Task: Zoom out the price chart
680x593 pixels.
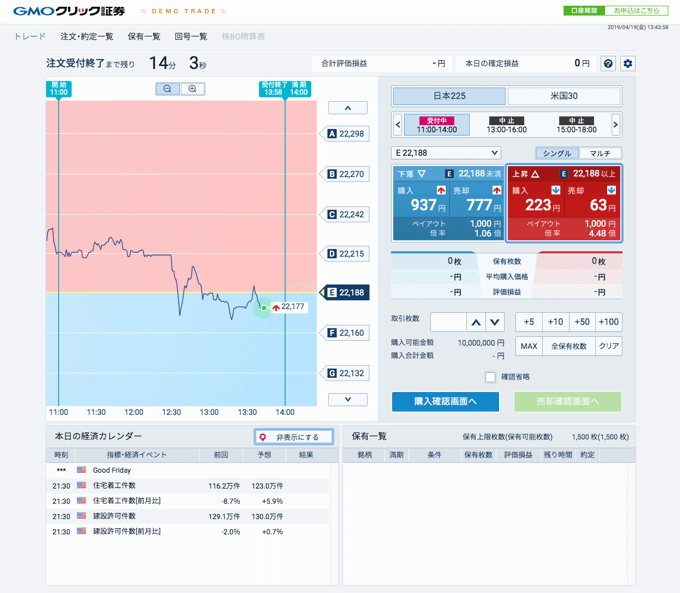Action: point(167,89)
